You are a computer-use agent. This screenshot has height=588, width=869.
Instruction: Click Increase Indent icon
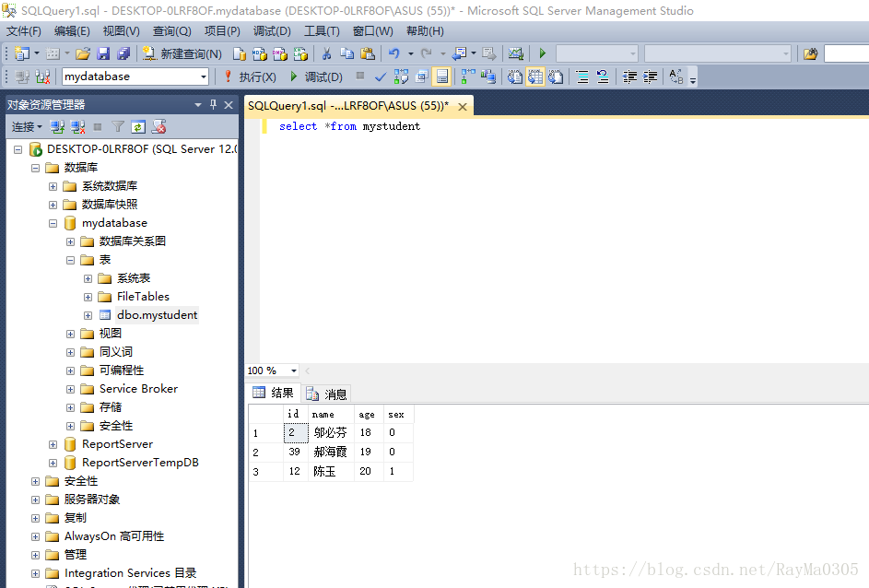pos(650,77)
